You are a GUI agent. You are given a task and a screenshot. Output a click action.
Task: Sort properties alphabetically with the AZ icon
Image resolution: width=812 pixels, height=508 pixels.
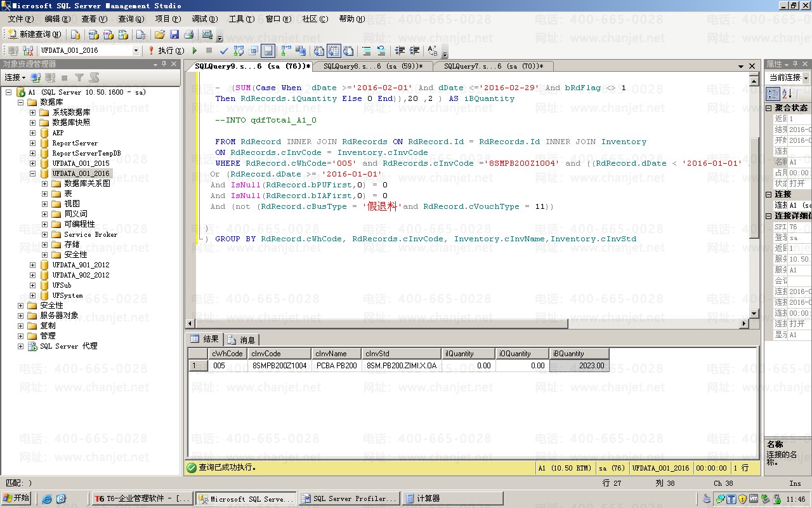pyautogui.click(x=787, y=93)
